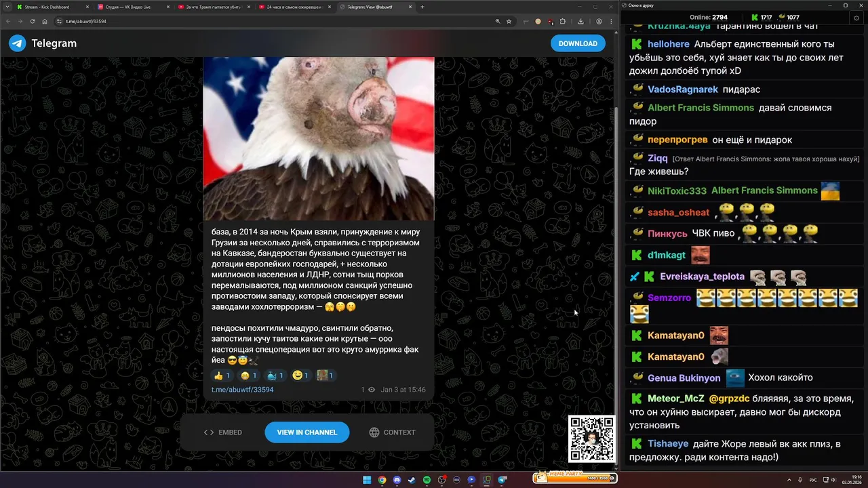Click username hellohere in chat

pyautogui.click(x=669, y=44)
